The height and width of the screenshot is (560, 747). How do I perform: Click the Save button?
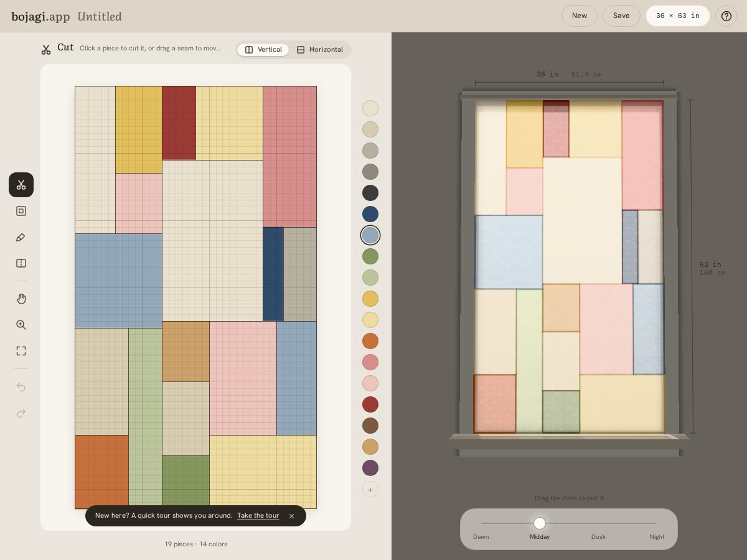(x=621, y=16)
